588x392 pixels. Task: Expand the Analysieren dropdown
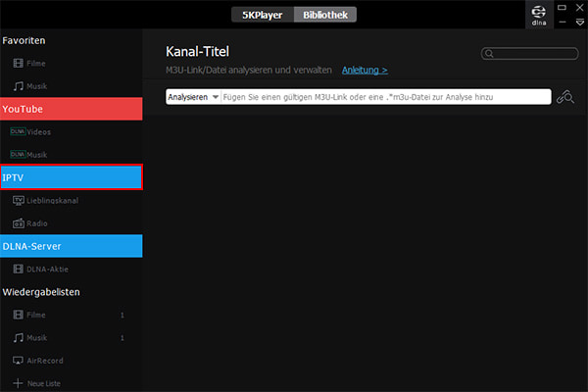(x=193, y=97)
